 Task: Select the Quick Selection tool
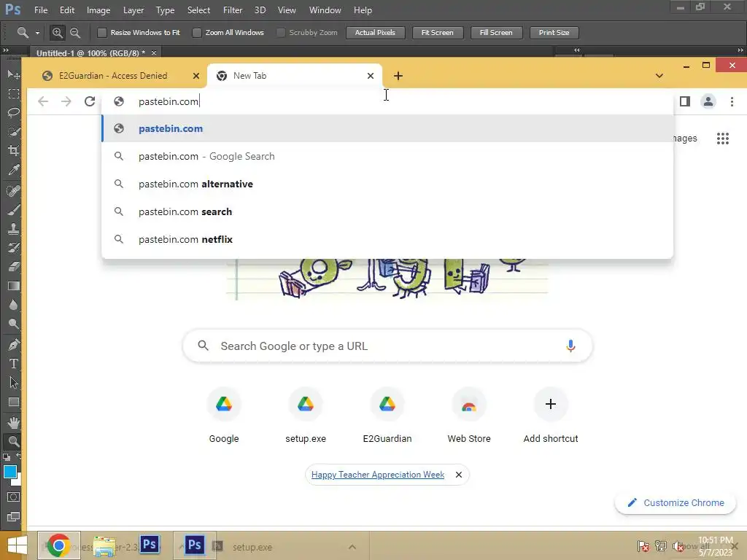click(x=13, y=132)
